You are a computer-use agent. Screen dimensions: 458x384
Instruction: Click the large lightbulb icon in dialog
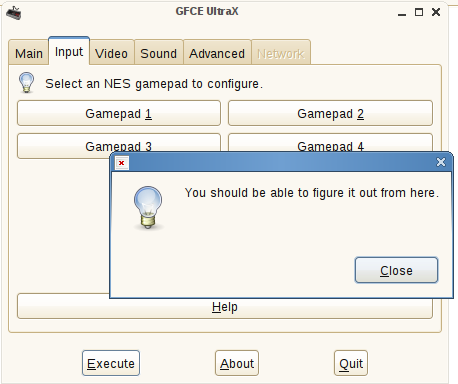(148, 207)
